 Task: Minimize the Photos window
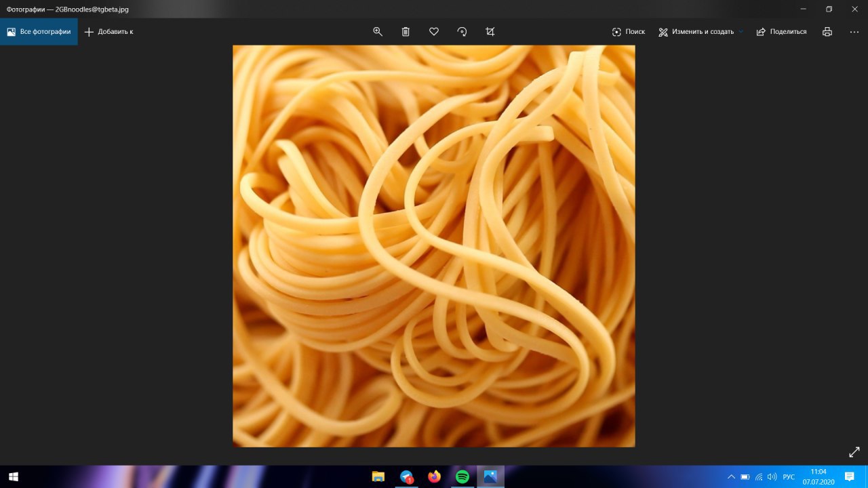pos(804,9)
